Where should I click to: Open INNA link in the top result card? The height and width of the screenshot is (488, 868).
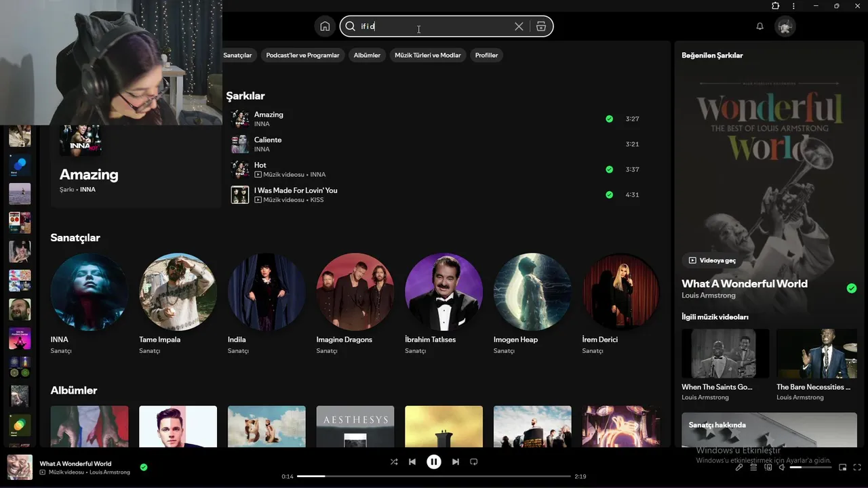tap(87, 190)
